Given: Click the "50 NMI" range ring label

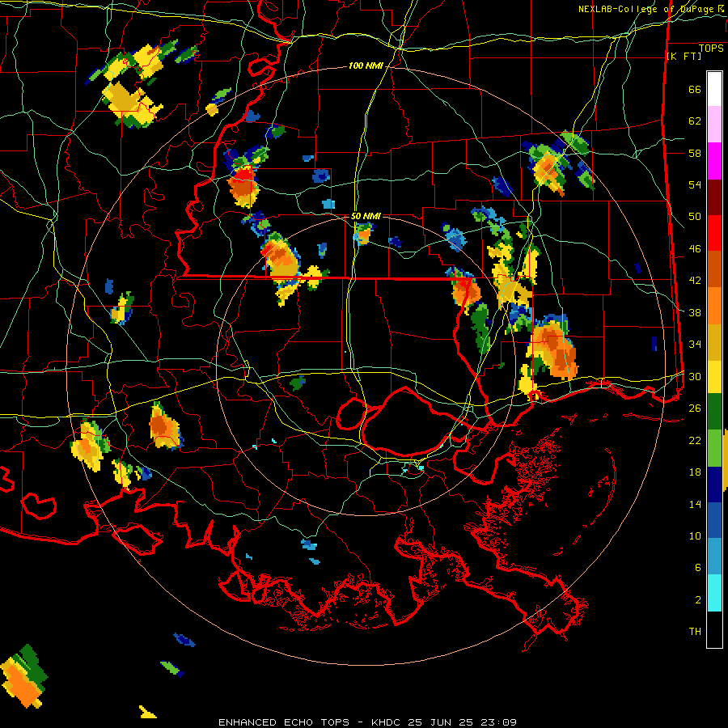Looking at the screenshot, I should (x=366, y=216).
